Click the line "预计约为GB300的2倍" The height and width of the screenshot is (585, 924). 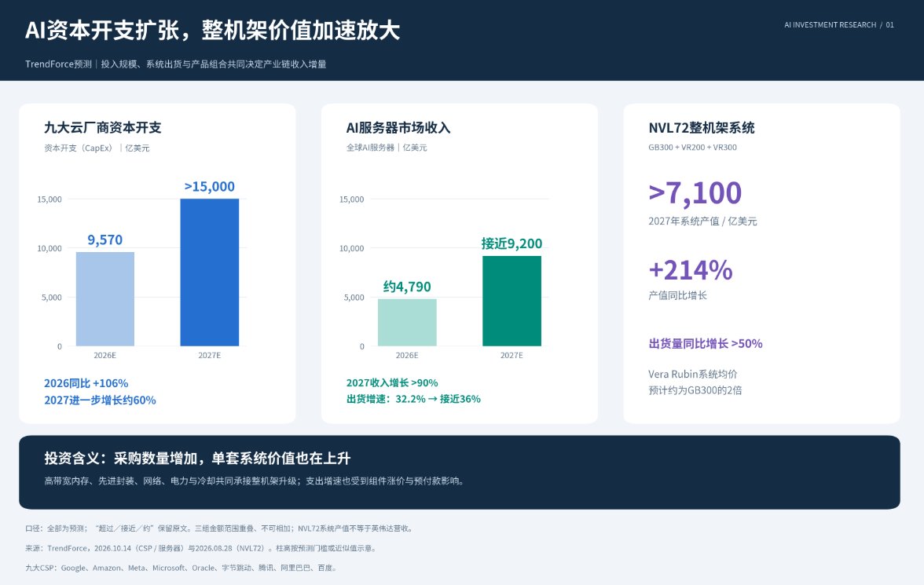point(695,390)
